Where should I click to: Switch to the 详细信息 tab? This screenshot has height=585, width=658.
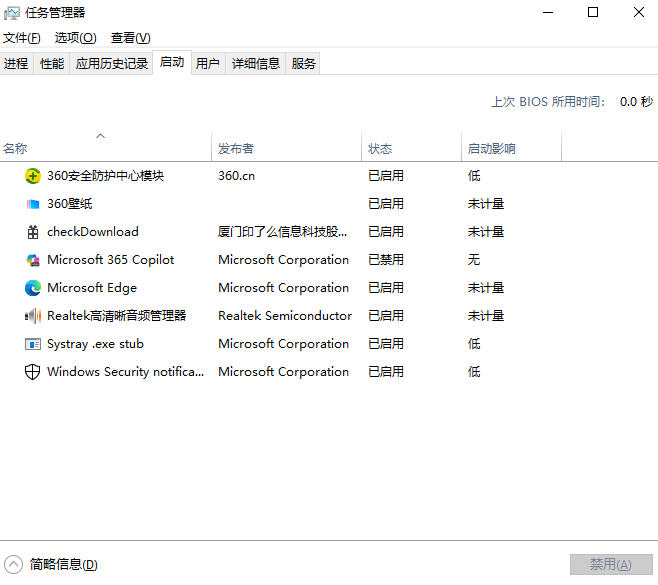[x=256, y=63]
